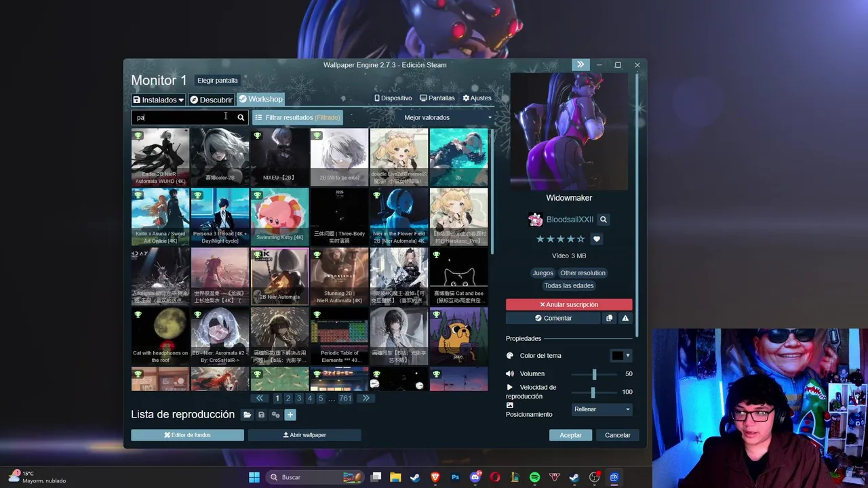Open File Explorer from the taskbar
Image resolution: width=868 pixels, height=488 pixels.
click(x=395, y=477)
